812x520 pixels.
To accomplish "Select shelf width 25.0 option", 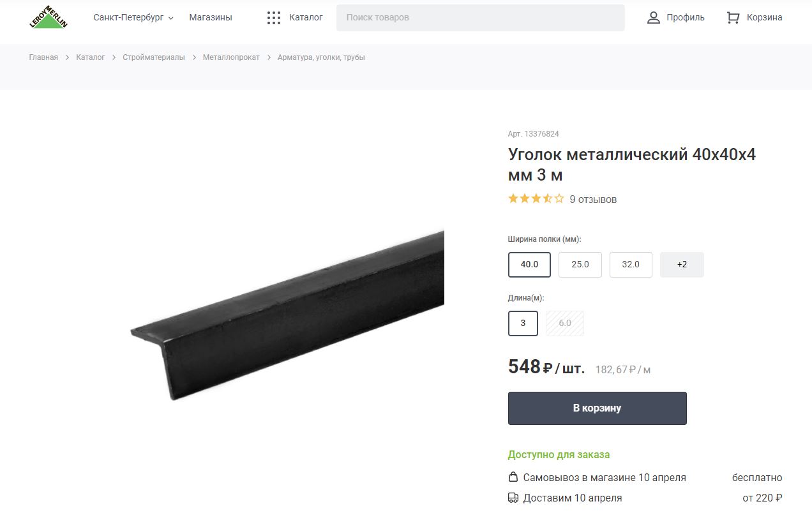I will click(580, 265).
